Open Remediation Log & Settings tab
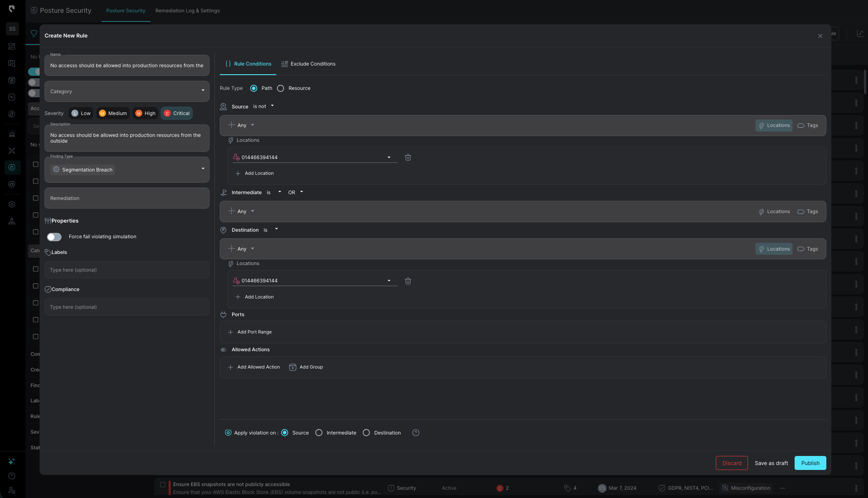The height and width of the screenshot is (498, 868). 188,11
